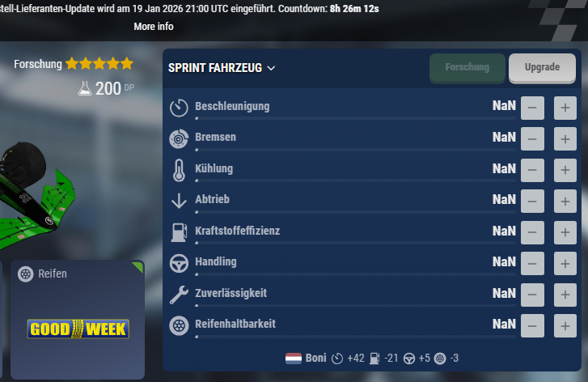This screenshot has width=588, height=382.
Task: Switch to the Forschung tab
Action: point(467,67)
